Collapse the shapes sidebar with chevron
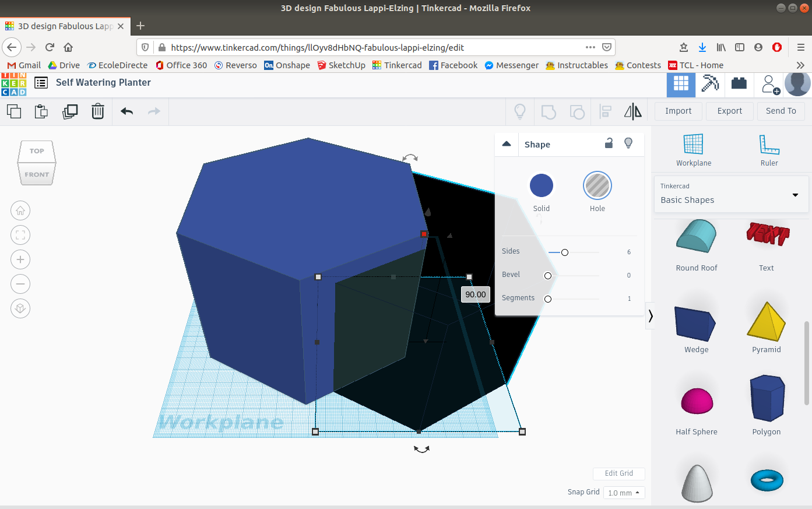 point(651,316)
